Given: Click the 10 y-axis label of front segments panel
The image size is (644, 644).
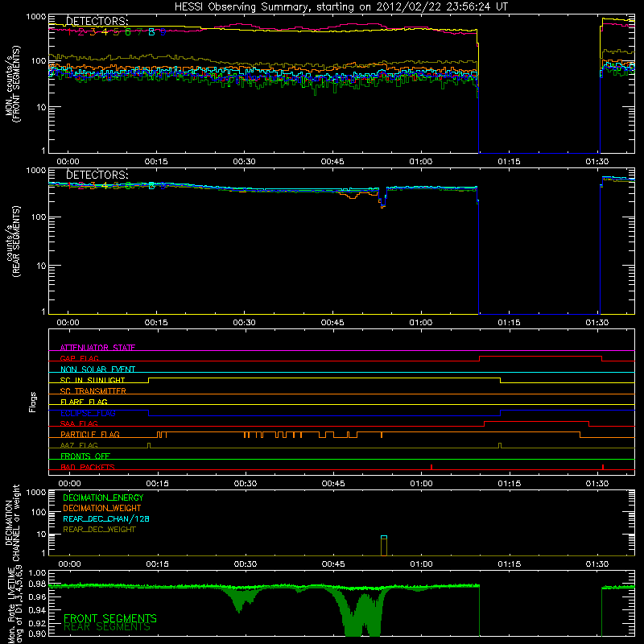Looking at the screenshot, I should (x=41, y=107).
